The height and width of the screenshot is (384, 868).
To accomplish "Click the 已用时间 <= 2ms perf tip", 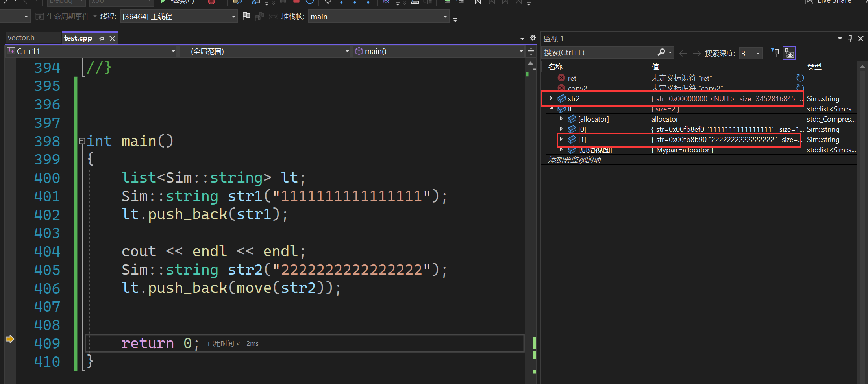I will pos(233,343).
